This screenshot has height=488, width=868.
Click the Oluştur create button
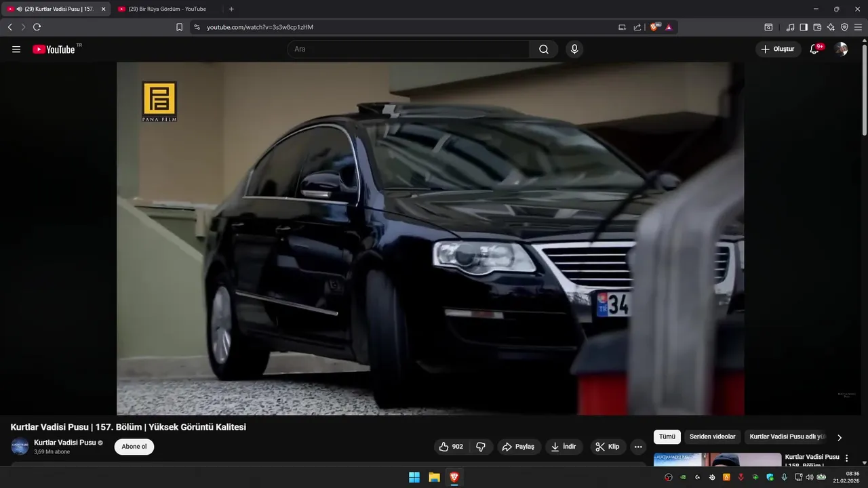[778, 49]
